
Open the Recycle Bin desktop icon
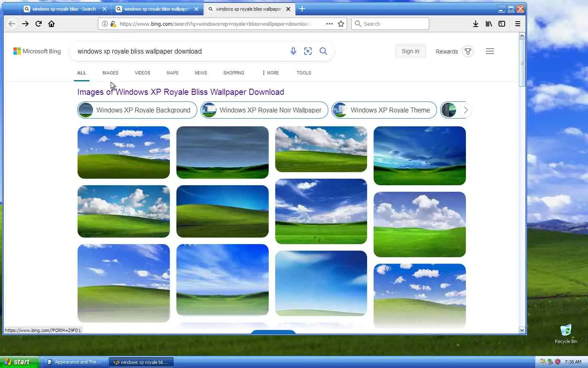click(x=566, y=334)
